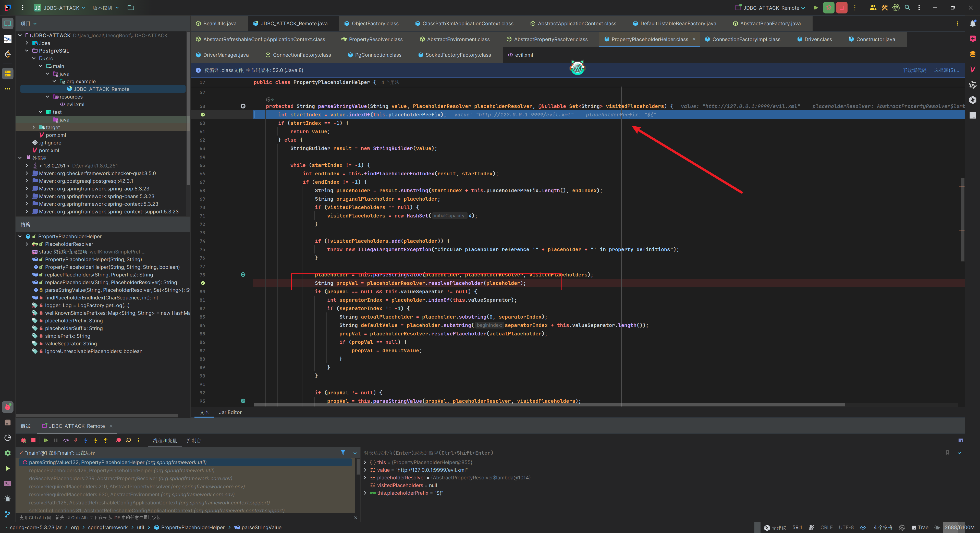Click the Mute Breakpoints icon
980x533 pixels.
pyautogui.click(x=129, y=440)
